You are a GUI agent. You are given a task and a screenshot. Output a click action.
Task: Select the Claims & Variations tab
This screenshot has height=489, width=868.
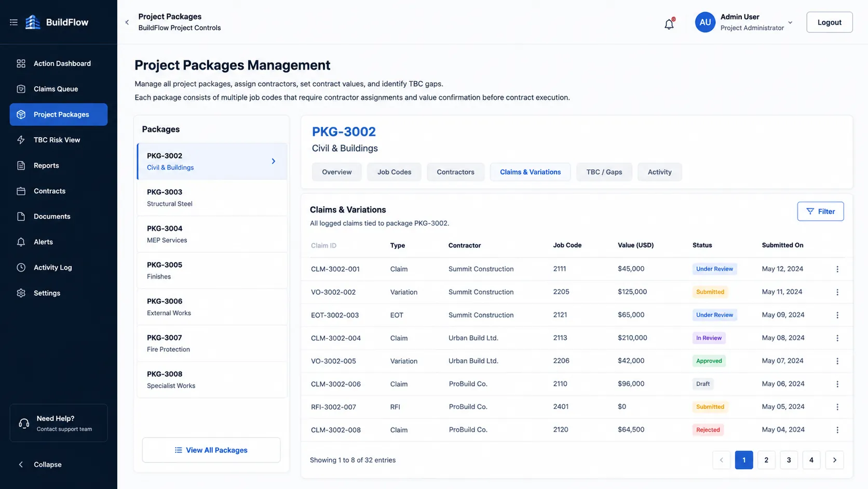(530, 172)
